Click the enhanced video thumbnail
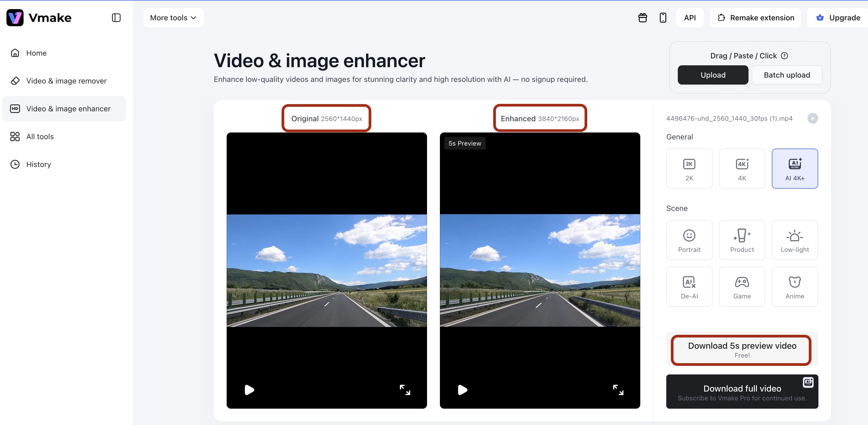The width and height of the screenshot is (868, 425). [x=540, y=271]
